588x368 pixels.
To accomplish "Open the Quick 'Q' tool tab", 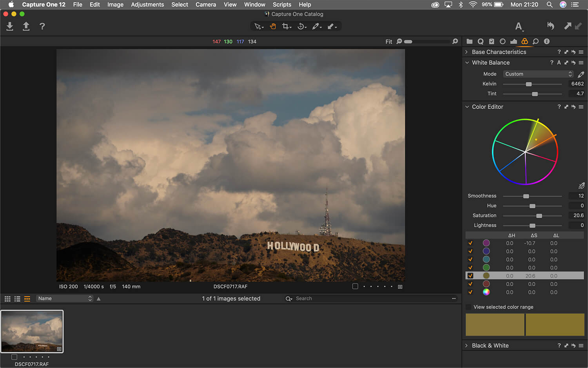I will coord(480,41).
